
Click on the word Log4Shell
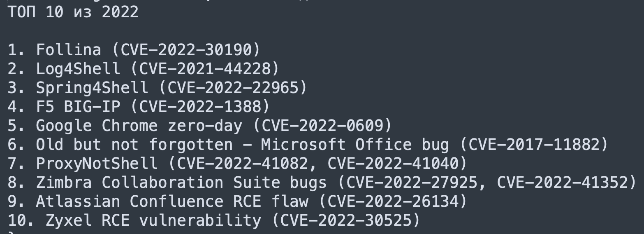(78, 69)
